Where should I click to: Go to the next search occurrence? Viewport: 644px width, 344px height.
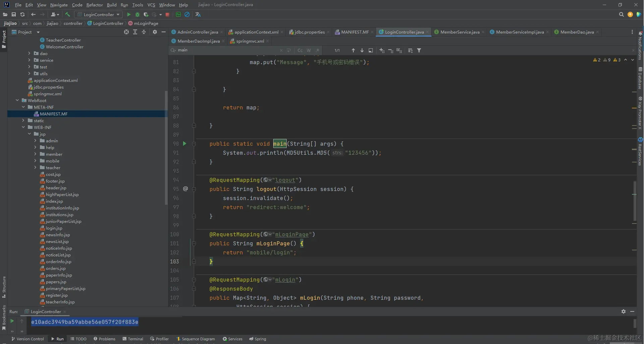[x=362, y=50]
